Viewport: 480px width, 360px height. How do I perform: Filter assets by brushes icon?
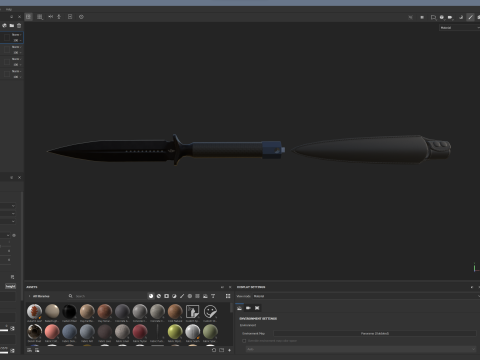coord(182,296)
